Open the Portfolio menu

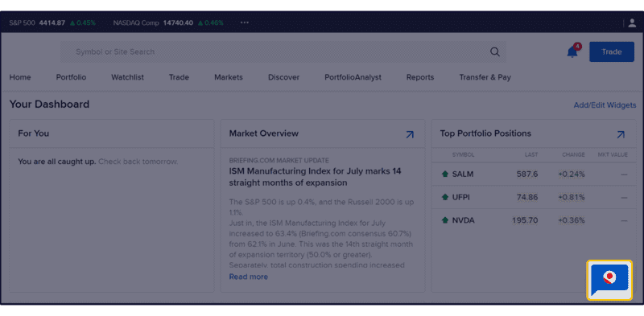click(x=71, y=77)
